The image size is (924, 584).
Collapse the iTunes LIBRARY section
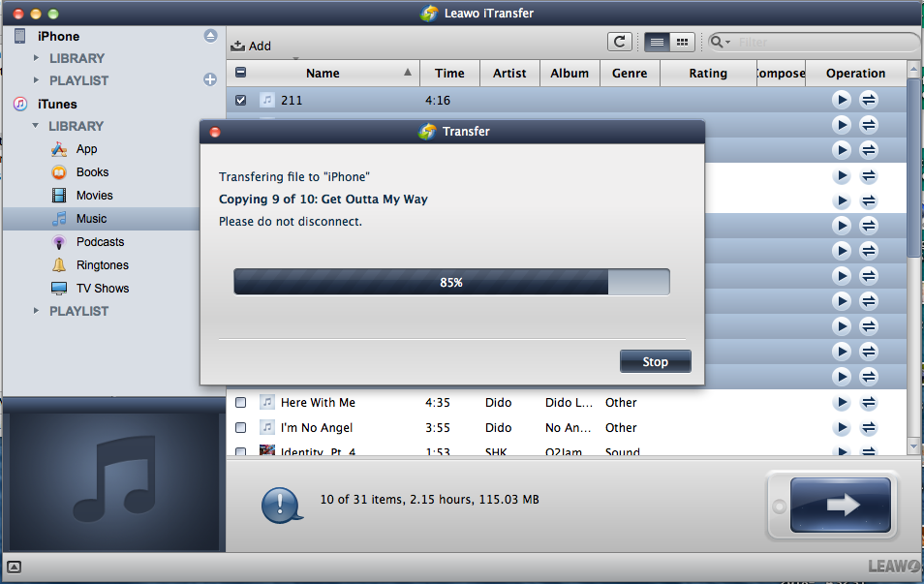pyautogui.click(x=36, y=126)
